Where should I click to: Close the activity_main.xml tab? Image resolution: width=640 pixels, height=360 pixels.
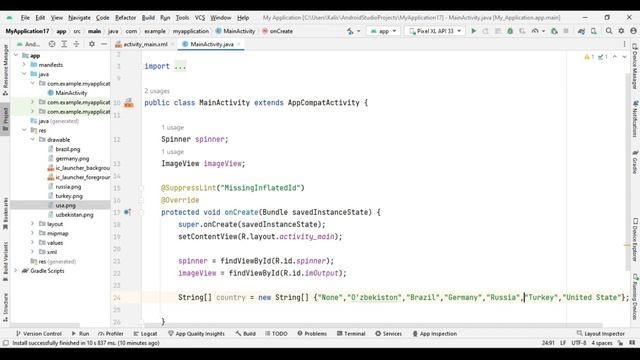coord(173,44)
